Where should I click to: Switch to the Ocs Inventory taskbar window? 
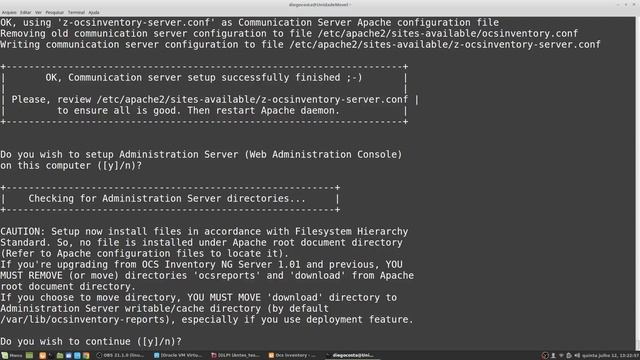[x=293, y=356]
